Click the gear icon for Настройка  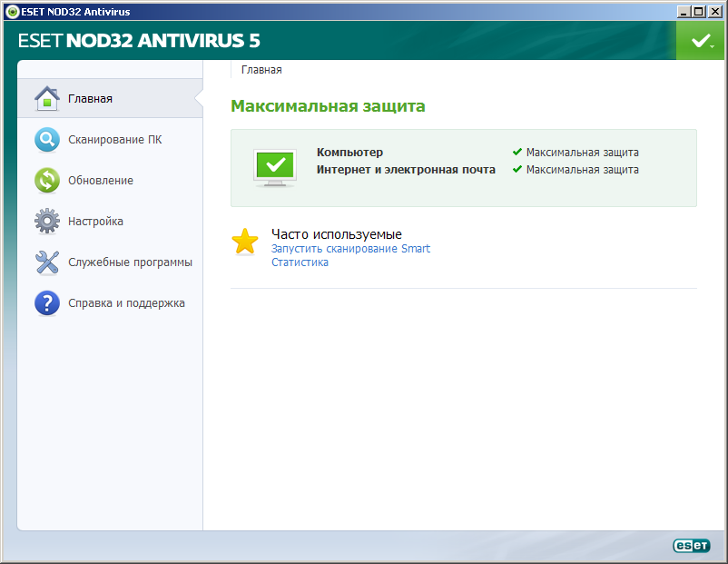coord(47,221)
